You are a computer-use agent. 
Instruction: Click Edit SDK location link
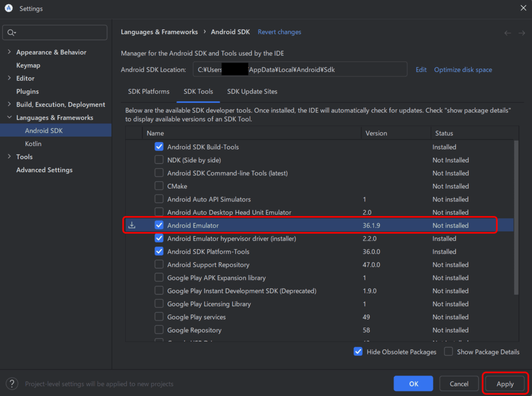(421, 70)
